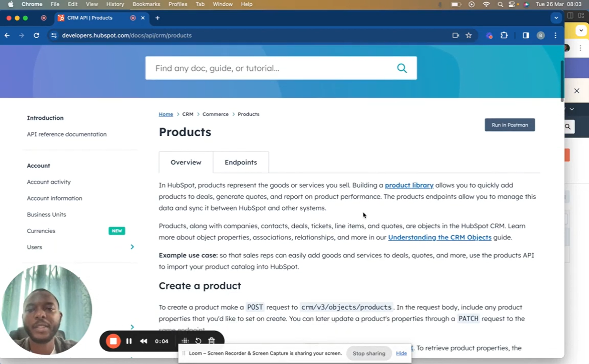Open the Loom extension icon in toolbar
This screenshot has width=589, height=364.
pyautogui.click(x=490, y=35)
